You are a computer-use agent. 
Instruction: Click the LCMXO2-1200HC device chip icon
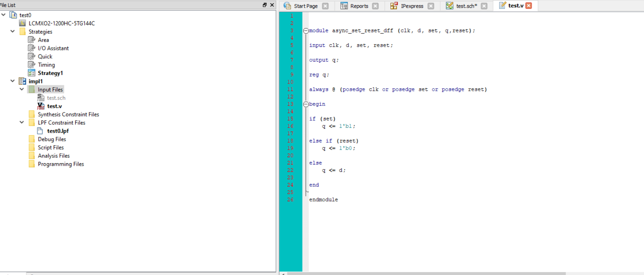[22, 23]
